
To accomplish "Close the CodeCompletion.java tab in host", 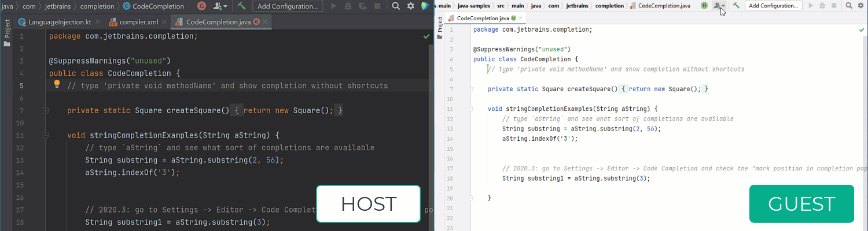I will coord(266,23).
